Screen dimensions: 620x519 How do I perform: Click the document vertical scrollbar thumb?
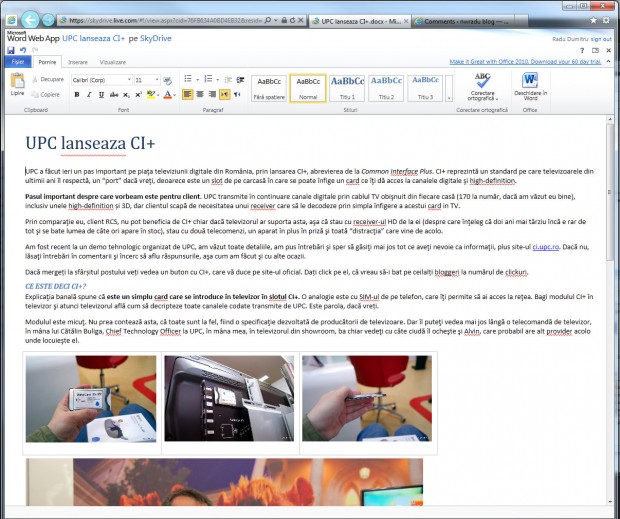click(609, 192)
